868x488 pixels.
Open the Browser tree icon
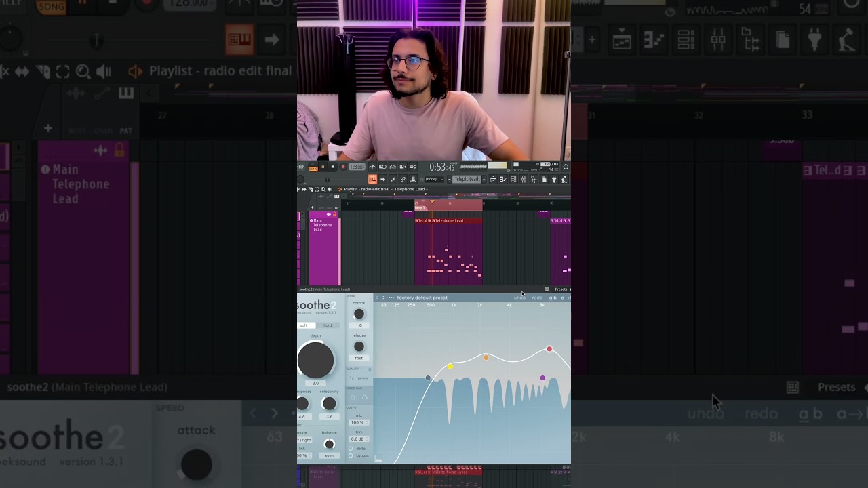[x=534, y=180]
